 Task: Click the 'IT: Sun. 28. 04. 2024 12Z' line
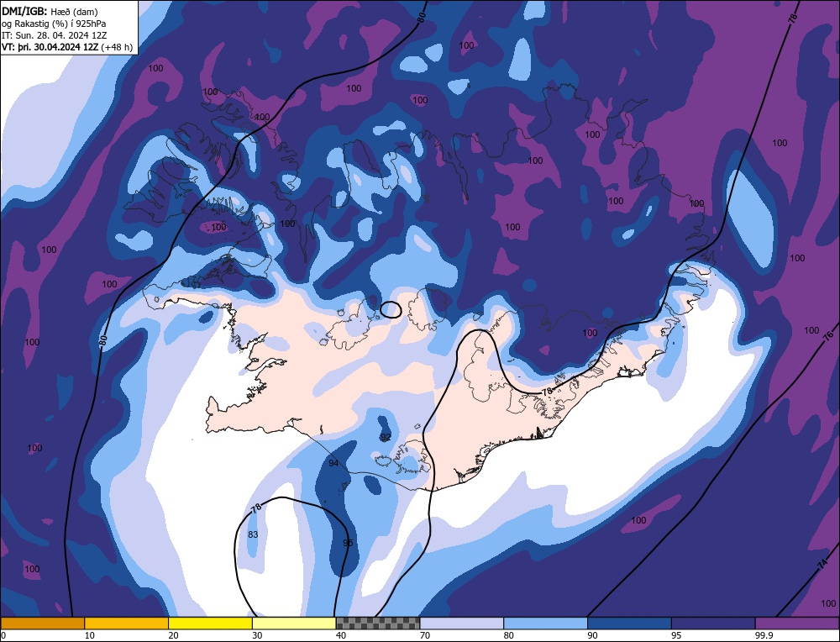(x=54, y=35)
